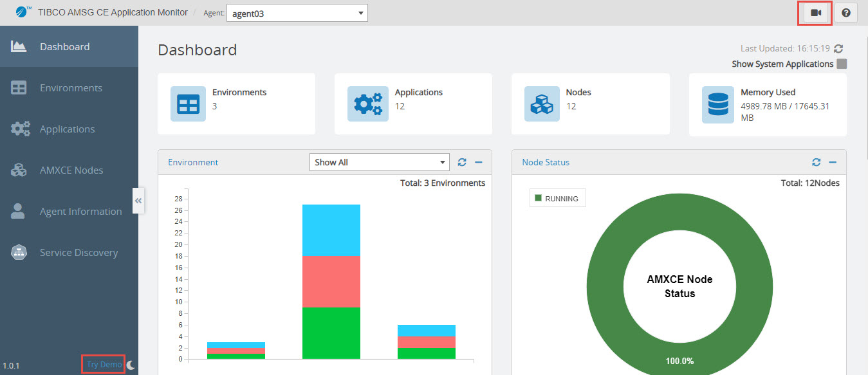The height and width of the screenshot is (375, 868).
Task: Click the Environment panel title link
Action: click(x=193, y=162)
